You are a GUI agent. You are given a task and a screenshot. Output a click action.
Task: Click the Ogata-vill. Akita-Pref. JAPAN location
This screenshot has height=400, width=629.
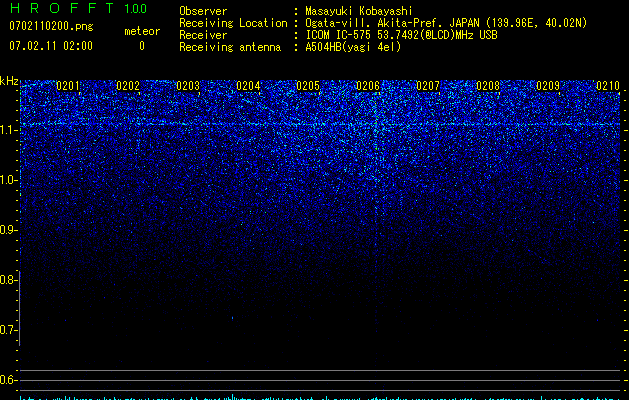[446, 23]
